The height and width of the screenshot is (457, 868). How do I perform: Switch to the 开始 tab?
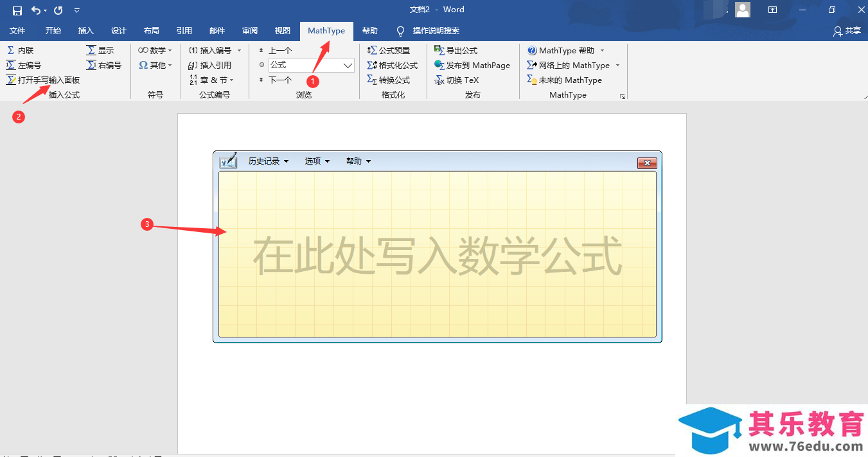tap(53, 31)
